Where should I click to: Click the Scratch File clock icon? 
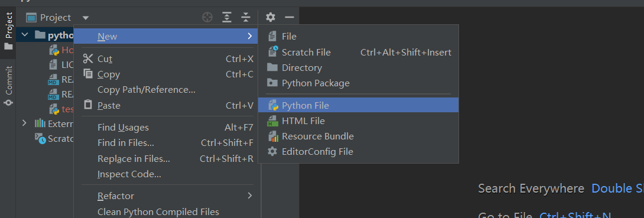click(273, 52)
